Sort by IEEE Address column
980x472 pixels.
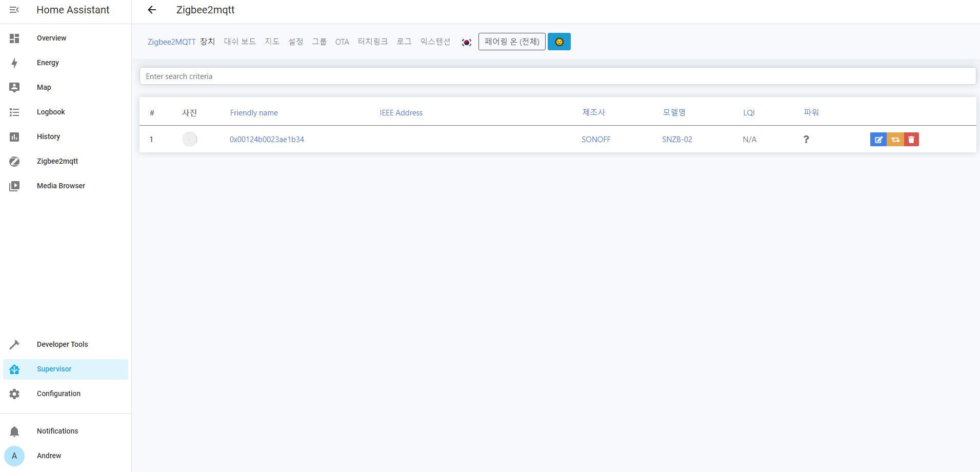[x=401, y=112]
